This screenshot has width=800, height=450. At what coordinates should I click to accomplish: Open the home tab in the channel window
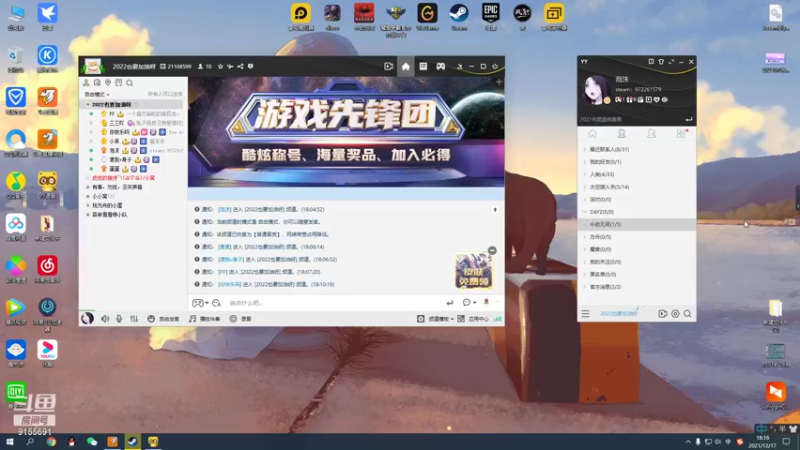[406, 66]
